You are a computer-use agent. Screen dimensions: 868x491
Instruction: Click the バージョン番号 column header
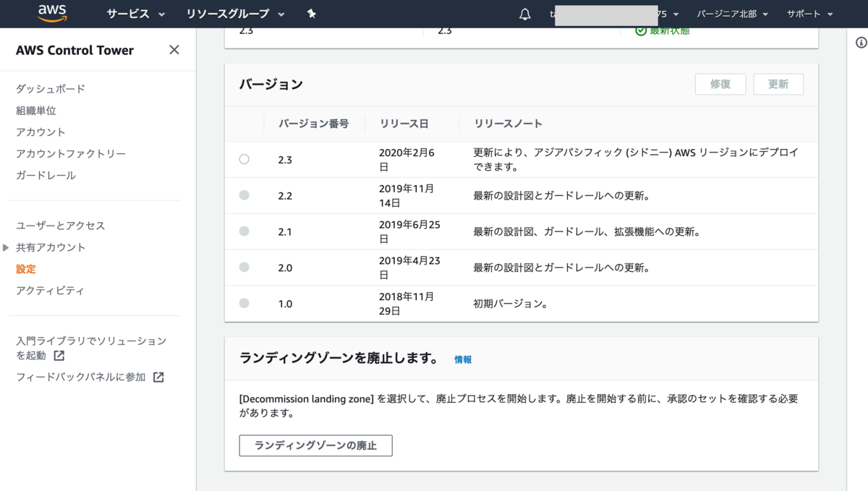313,124
